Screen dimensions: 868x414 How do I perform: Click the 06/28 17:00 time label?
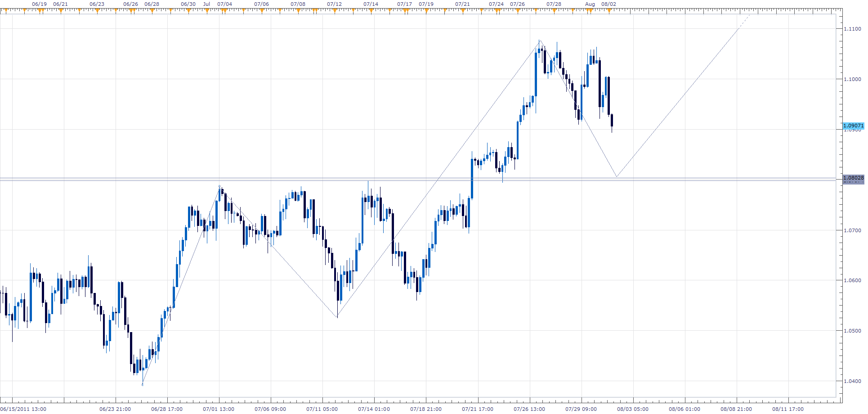coord(167,409)
